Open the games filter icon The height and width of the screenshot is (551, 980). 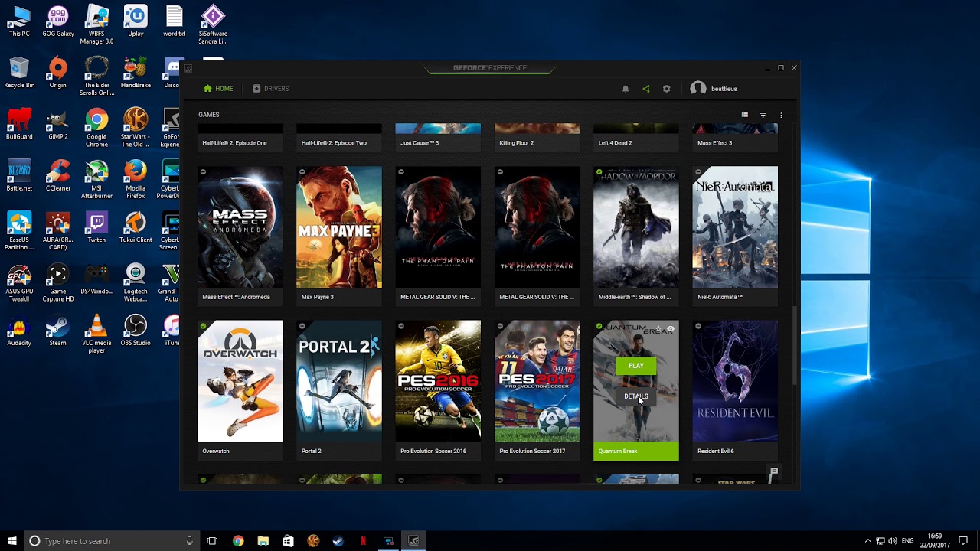tap(763, 115)
